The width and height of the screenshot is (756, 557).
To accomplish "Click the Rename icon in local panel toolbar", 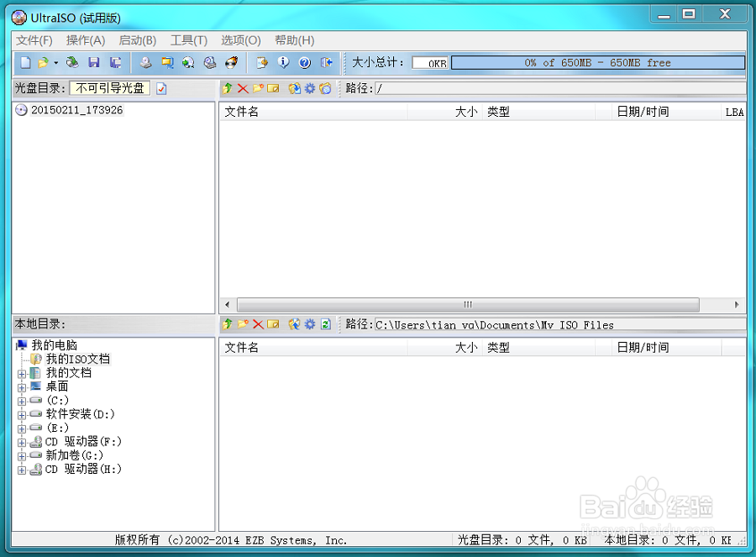I will point(273,324).
